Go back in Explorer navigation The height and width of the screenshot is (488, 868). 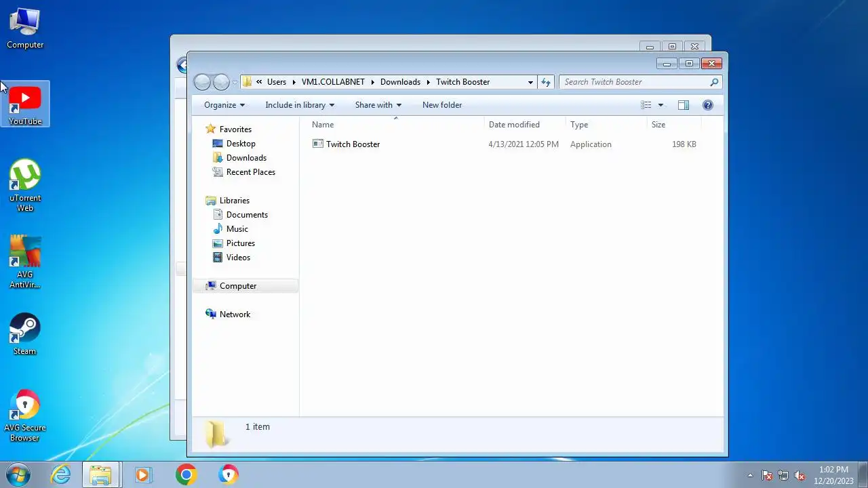202,82
